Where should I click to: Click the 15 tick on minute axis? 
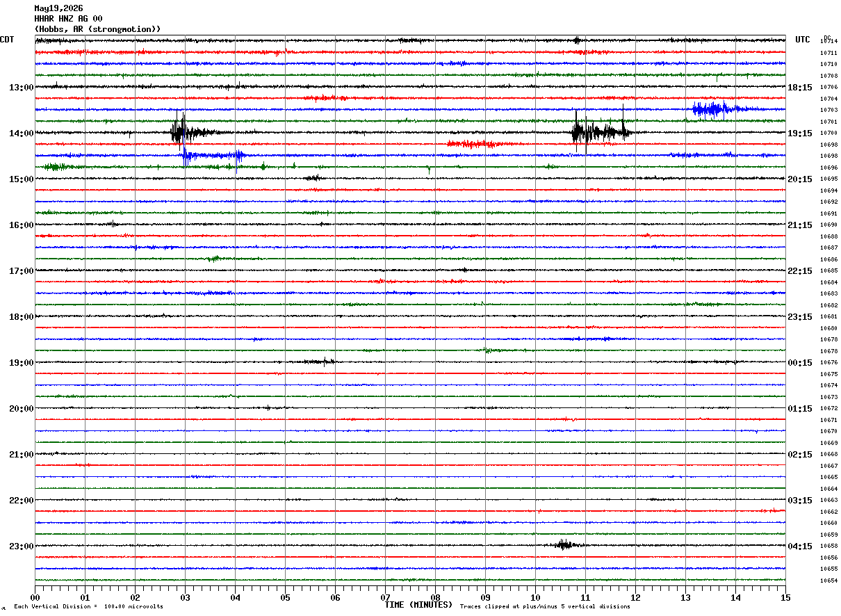tap(785, 598)
